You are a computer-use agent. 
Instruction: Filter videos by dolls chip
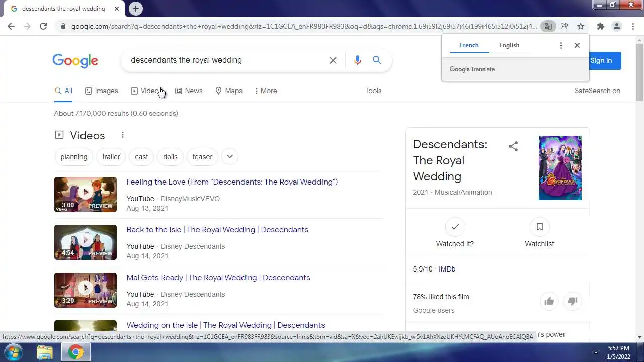coord(170,157)
